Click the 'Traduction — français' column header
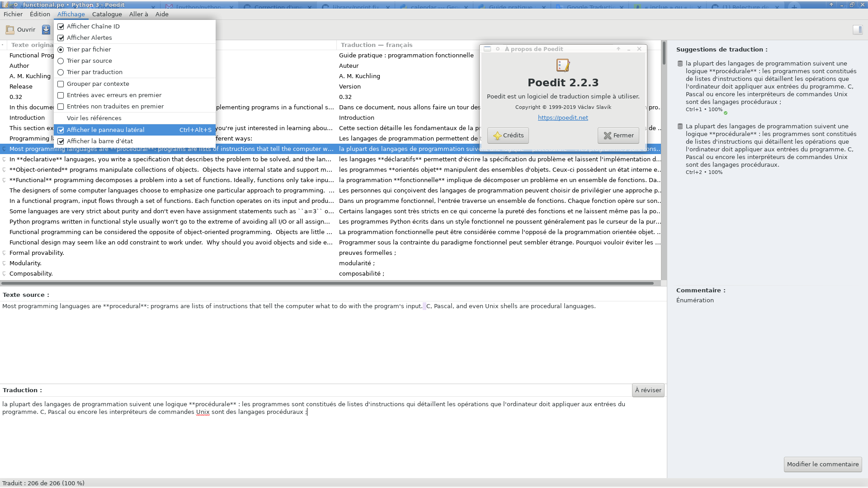This screenshot has height=488, width=868. 377,45
